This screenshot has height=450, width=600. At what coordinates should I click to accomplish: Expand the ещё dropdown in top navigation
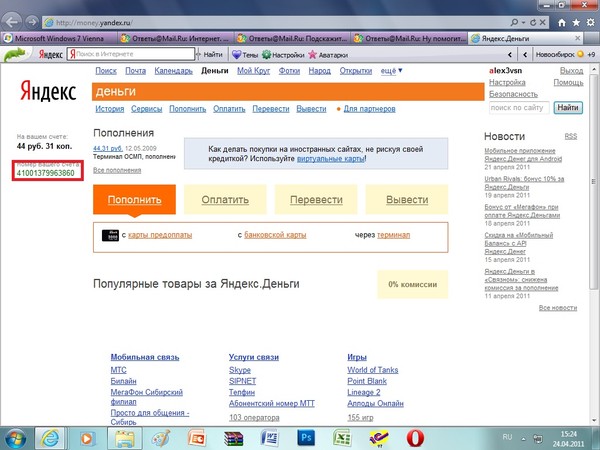click(391, 71)
